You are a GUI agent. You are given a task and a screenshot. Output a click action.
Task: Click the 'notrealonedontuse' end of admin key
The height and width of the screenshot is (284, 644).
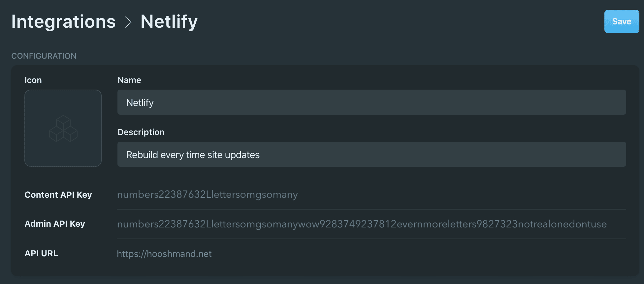[562, 224]
